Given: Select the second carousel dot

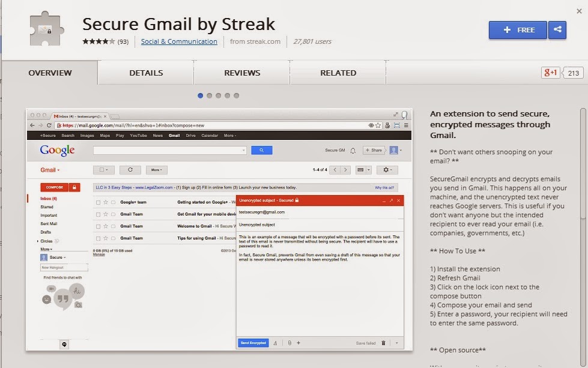Looking at the screenshot, I should tap(209, 95).
